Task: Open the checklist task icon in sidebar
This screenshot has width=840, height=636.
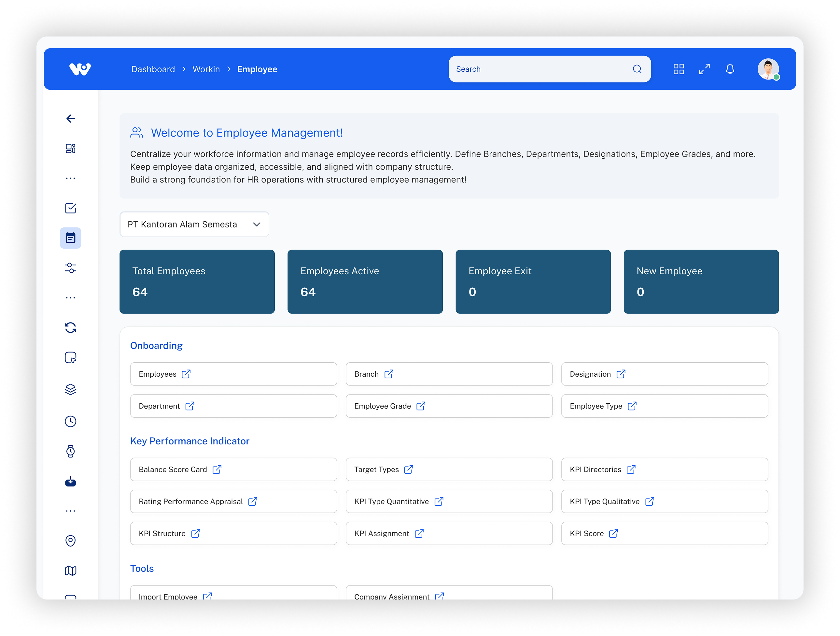Action: 70,208
